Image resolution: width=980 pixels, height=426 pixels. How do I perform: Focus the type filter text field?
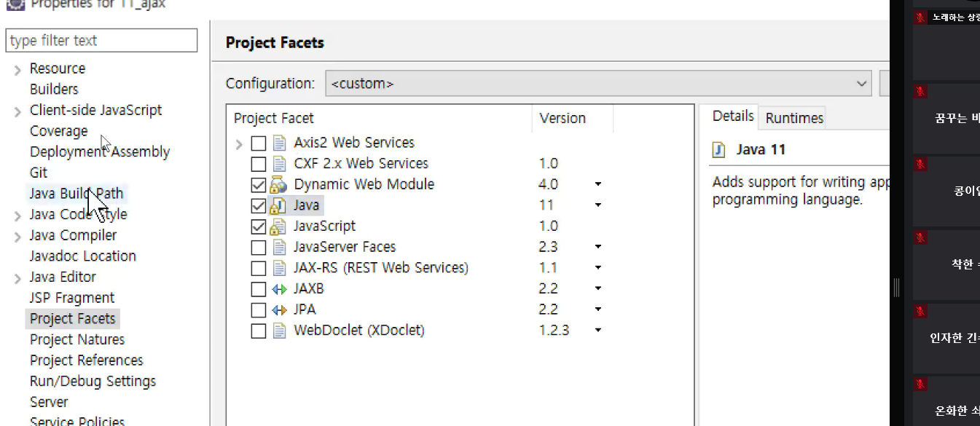(101, 41)
